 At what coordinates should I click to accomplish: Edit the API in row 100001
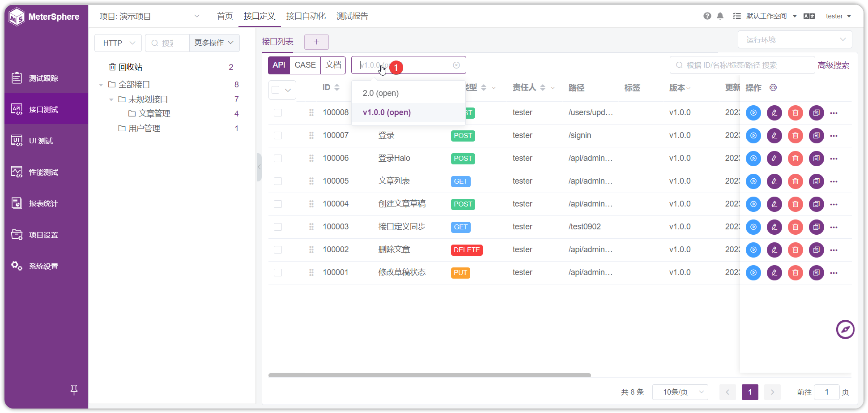click(774, 273)
